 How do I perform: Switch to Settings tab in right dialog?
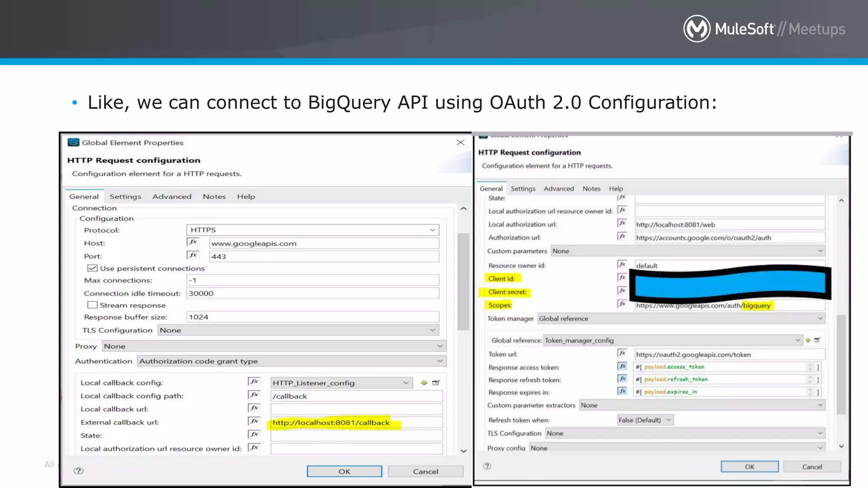tap(523, 189)
